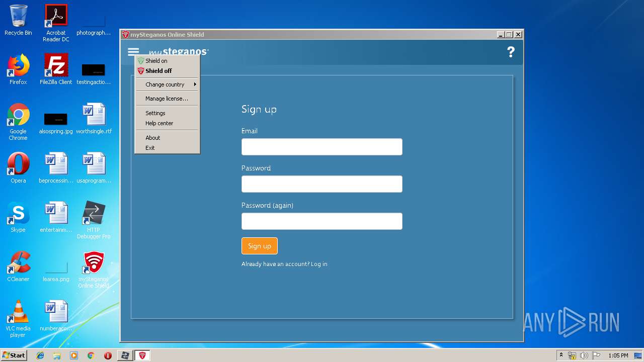644x362 pixels.
Task: Select the entertainm document icon
Action: point(56,217)
